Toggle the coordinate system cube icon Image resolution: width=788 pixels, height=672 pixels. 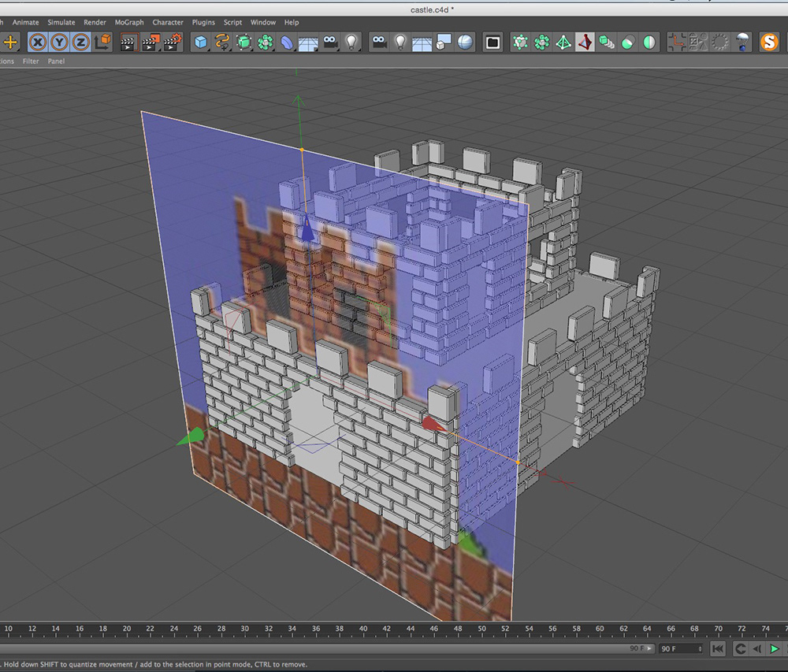coord(103,43)
